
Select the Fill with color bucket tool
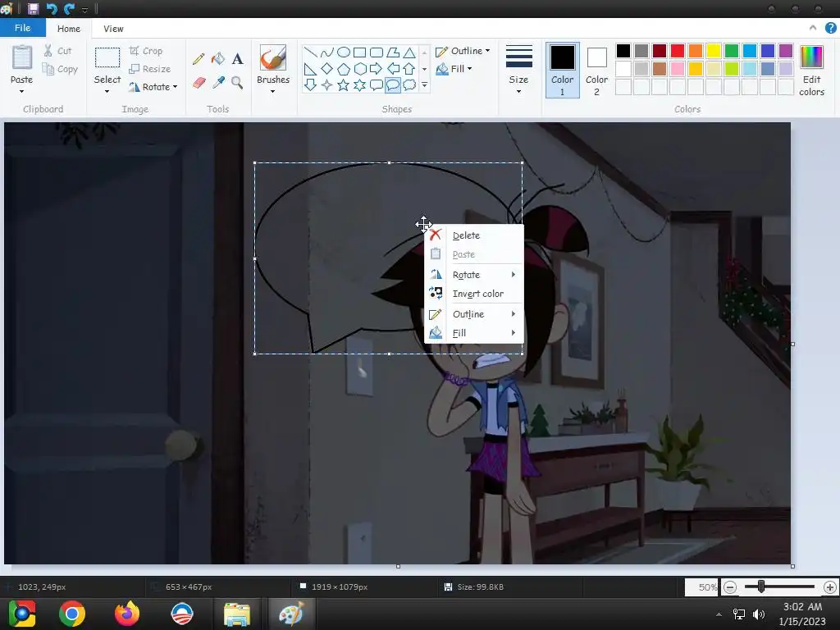tap(218, 58)
